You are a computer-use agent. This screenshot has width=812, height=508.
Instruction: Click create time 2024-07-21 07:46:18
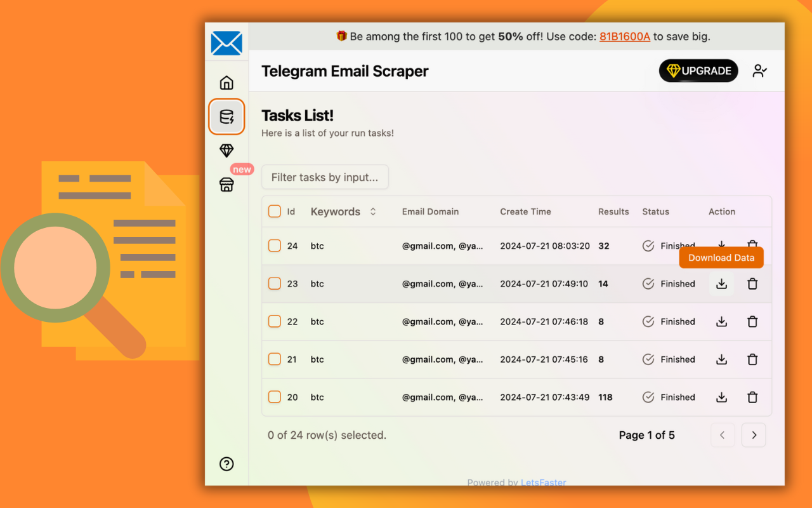pos(544,322)
